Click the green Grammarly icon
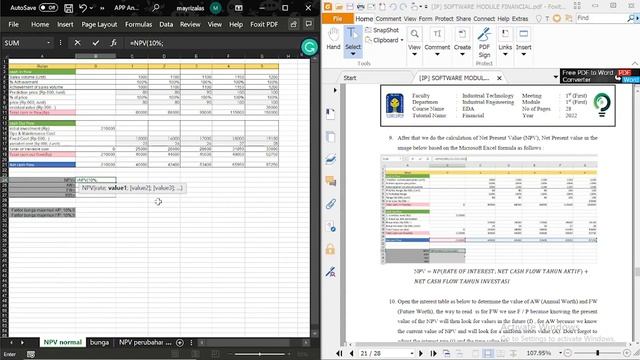 click(x=309, y=47)
